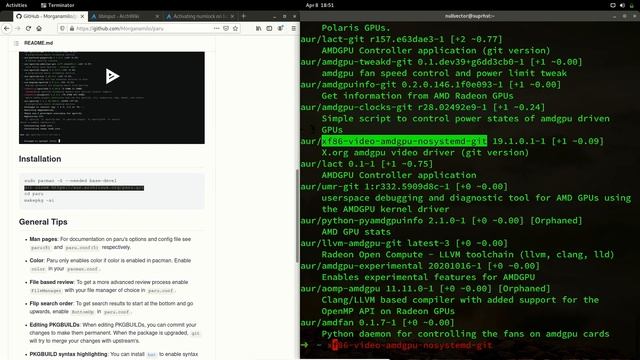Click the Firefox page vertical scrollbar
This screenshot has height=360, width=640.
click(297, 216)
